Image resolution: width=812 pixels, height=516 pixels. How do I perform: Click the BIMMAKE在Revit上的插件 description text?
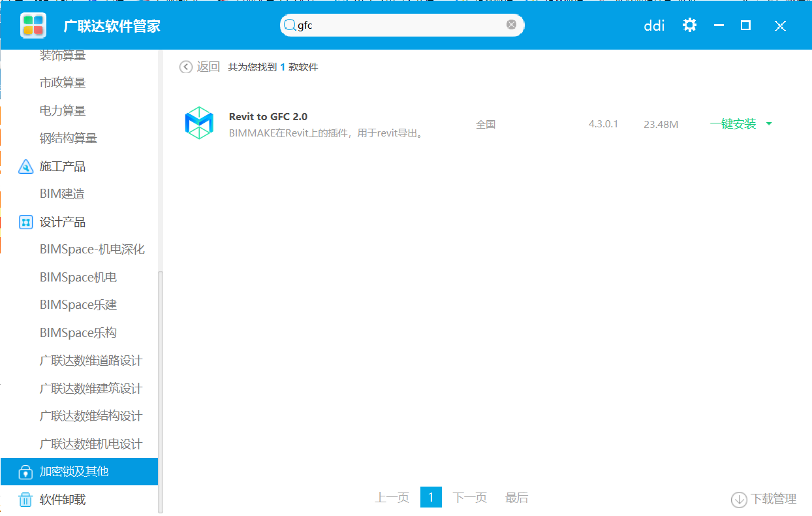326,133
